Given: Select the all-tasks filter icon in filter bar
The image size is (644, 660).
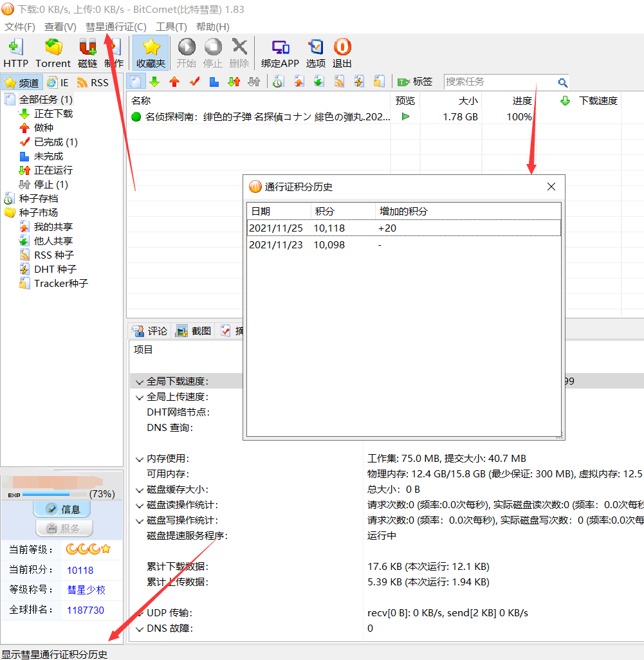Looking at the screenshot, I should (x=135, y=82).
